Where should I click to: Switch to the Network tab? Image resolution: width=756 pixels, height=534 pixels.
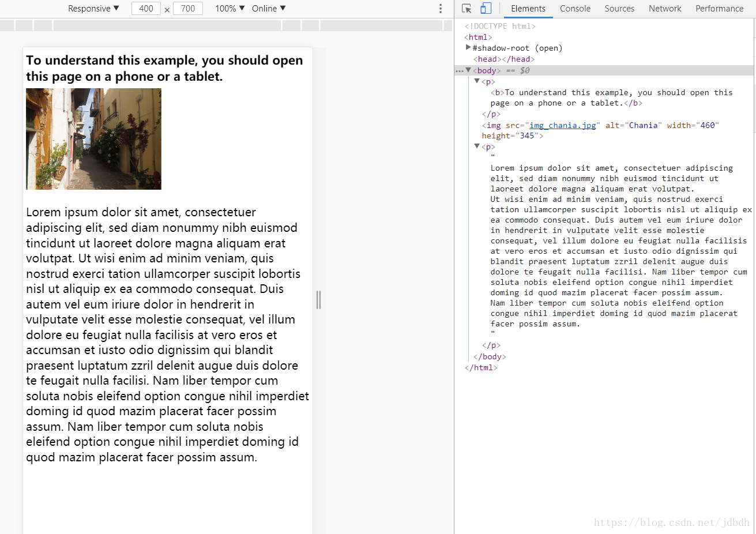[664, 9]
